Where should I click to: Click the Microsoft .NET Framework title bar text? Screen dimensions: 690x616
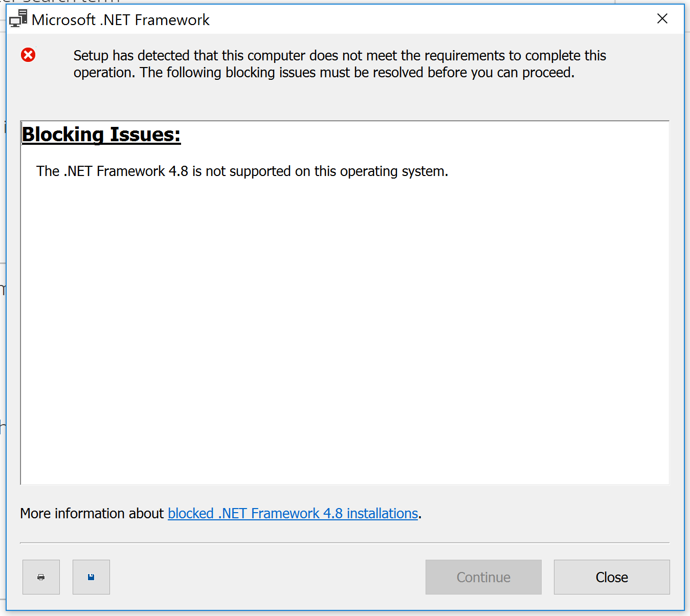pyautogui.click(x=121, y=20)
